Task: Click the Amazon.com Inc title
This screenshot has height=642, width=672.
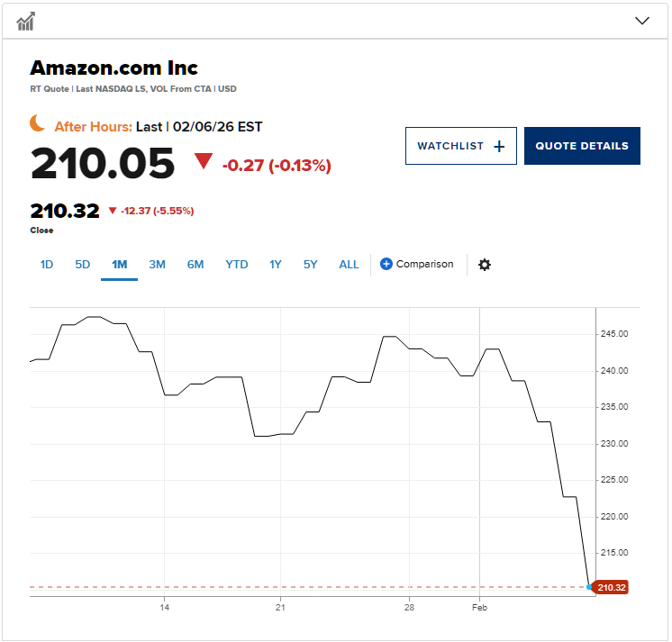Action: pyautogui.click(x=114, y=68)
